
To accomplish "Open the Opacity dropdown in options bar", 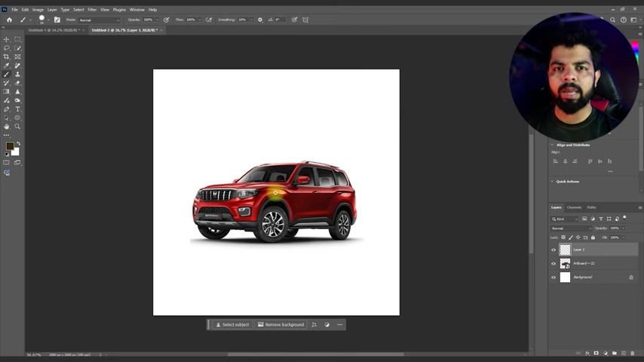I will point(157,20).
